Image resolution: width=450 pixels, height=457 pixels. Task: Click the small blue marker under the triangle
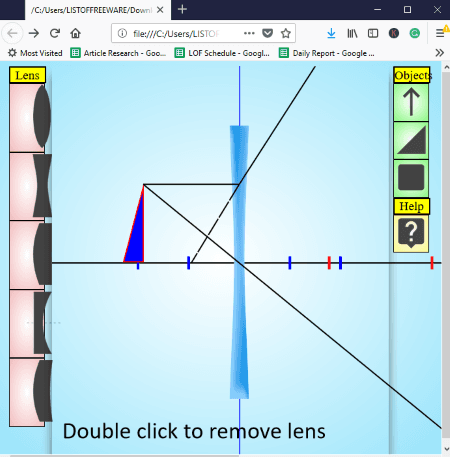[138, 266]
